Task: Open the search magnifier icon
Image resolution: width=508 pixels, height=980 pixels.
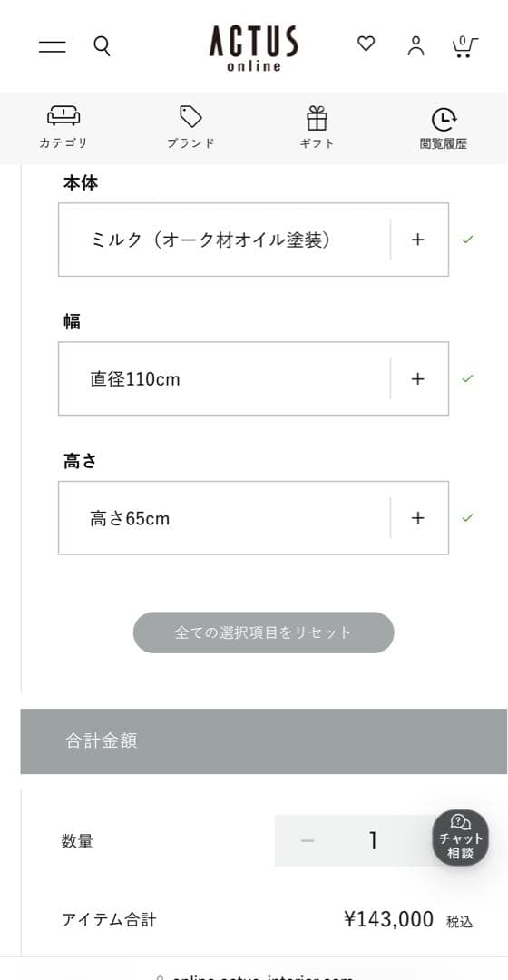Action: coord(102,46)
